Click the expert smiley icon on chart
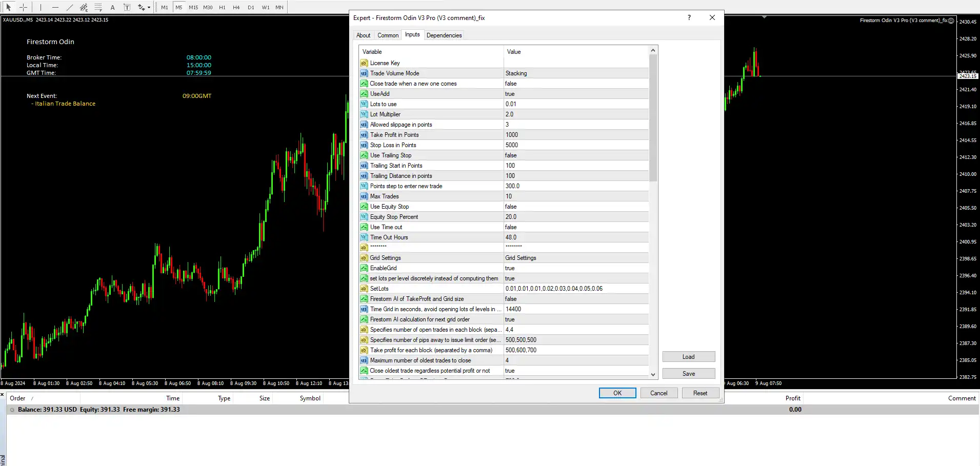The height and width of the screenshot is (466, 980). pyautogui.click(x=951, y=21)
